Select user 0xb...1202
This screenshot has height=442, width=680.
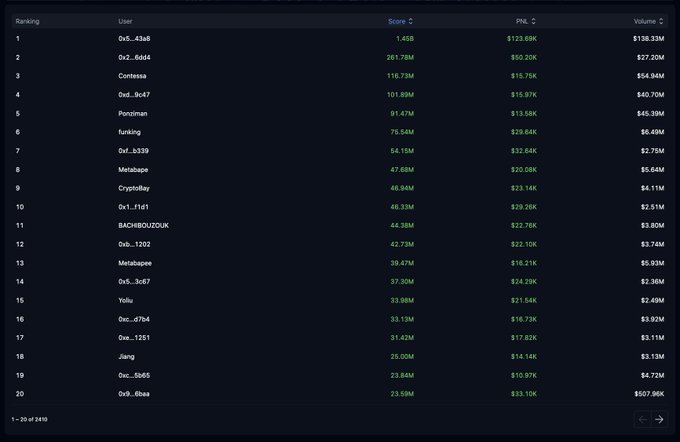click(134, 244)
